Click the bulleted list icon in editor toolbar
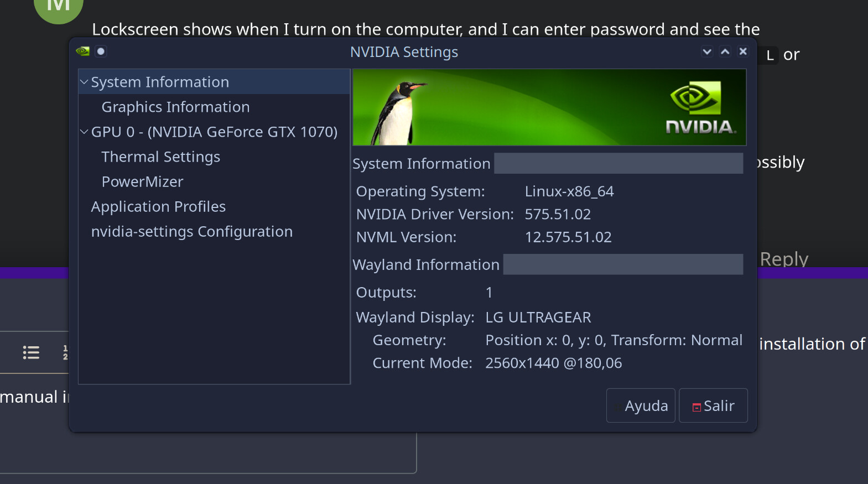The image size is (868, 484). point(31,352)
